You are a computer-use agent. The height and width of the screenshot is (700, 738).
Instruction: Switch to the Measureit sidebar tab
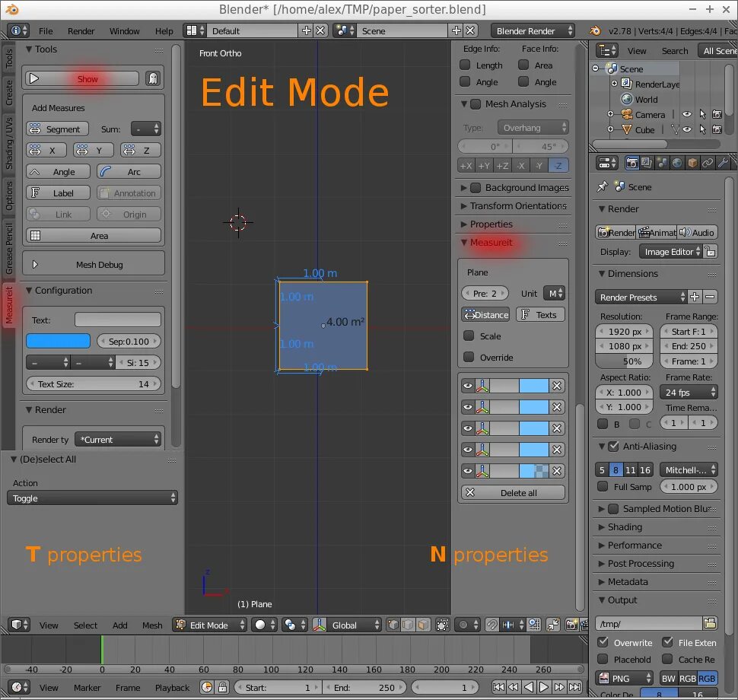tap(9, 306)
